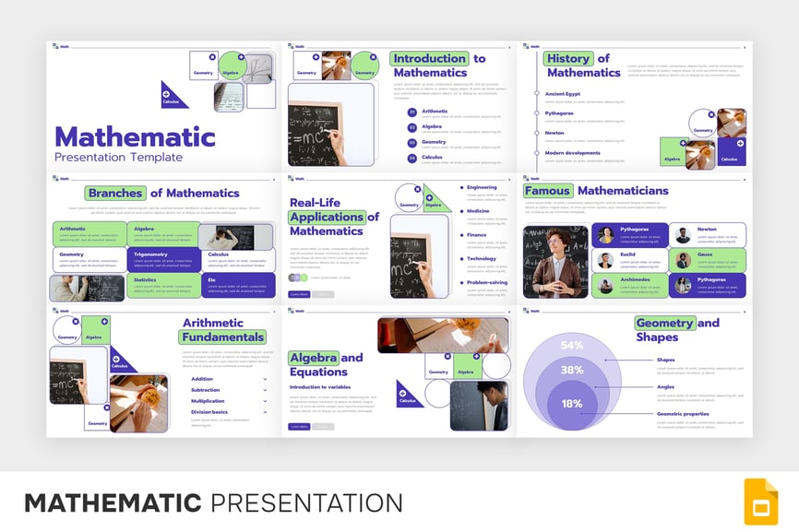Click the green Algebra circle on title slide
The image size is (799, 532).
click(x=233, y=66)
